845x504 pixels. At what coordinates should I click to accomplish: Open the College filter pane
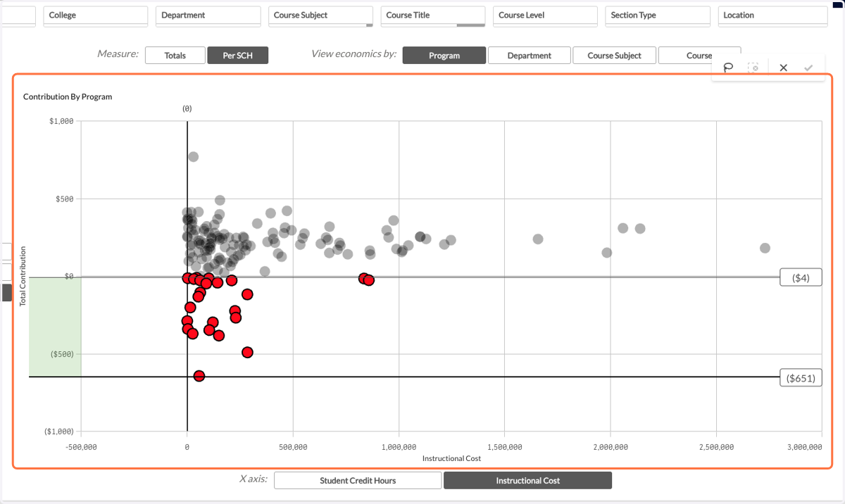[x=96, y=15]
